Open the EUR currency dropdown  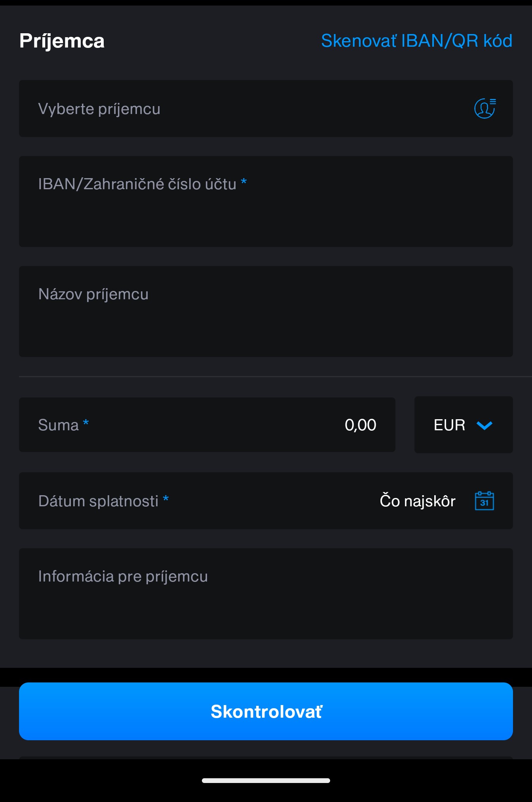click(463, 425)
